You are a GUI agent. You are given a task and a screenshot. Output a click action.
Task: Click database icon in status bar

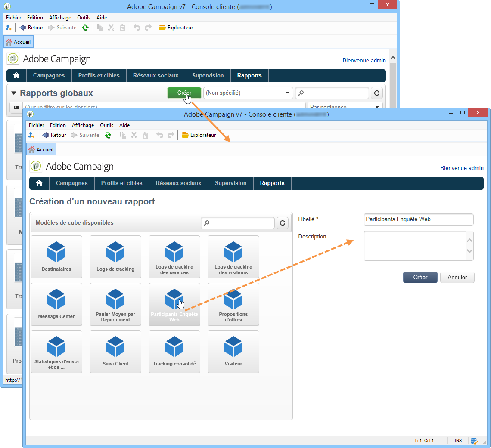(474, 441)
